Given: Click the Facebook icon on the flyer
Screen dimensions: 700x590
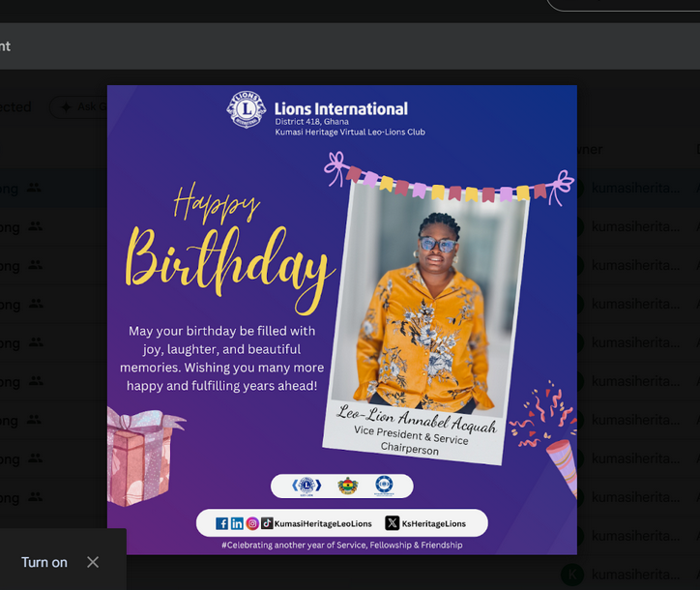Looking at the screenshot, I should (221, 523).
